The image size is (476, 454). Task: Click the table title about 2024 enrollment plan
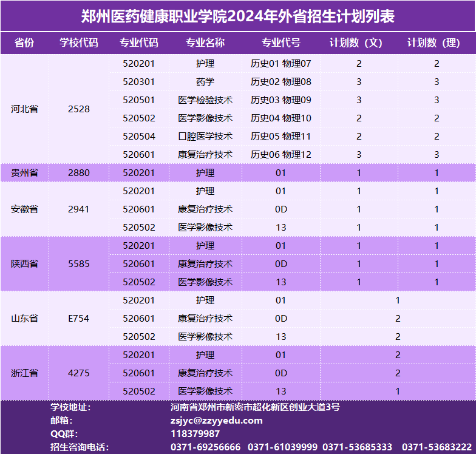point(238,16)
